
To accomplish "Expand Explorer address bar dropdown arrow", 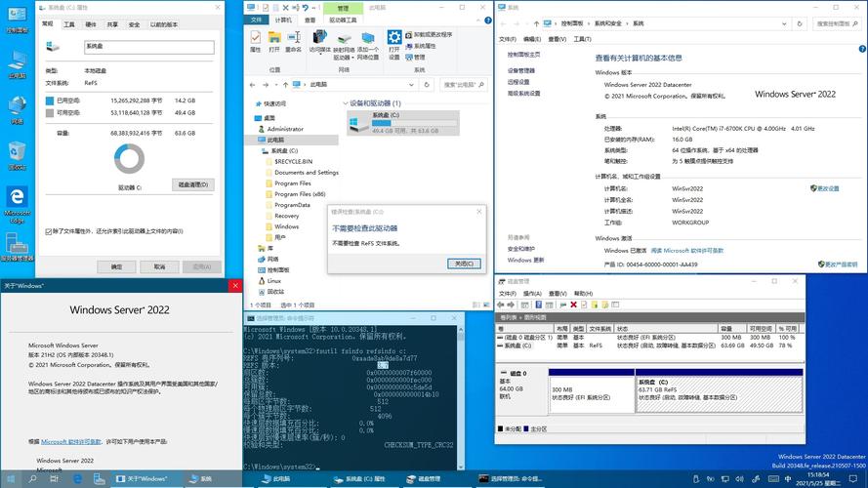I will coord(411,85).
